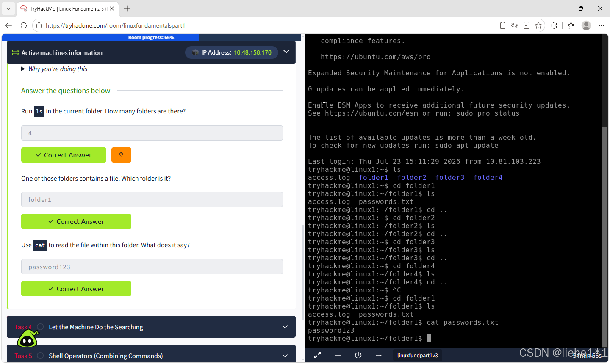Minimize terminal with dash icon
Viewport: 610px width, 364px height.
pyautogui.click(x=379, y=355)
